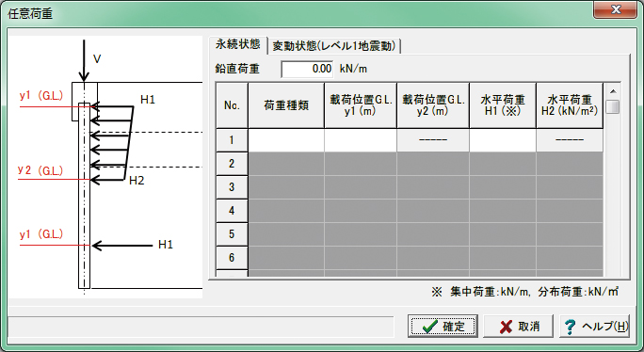Click the 水平荷重 H2 (kN/m²) column header
The height and width of the screenshot is (352, 644).
pos(570,105)
